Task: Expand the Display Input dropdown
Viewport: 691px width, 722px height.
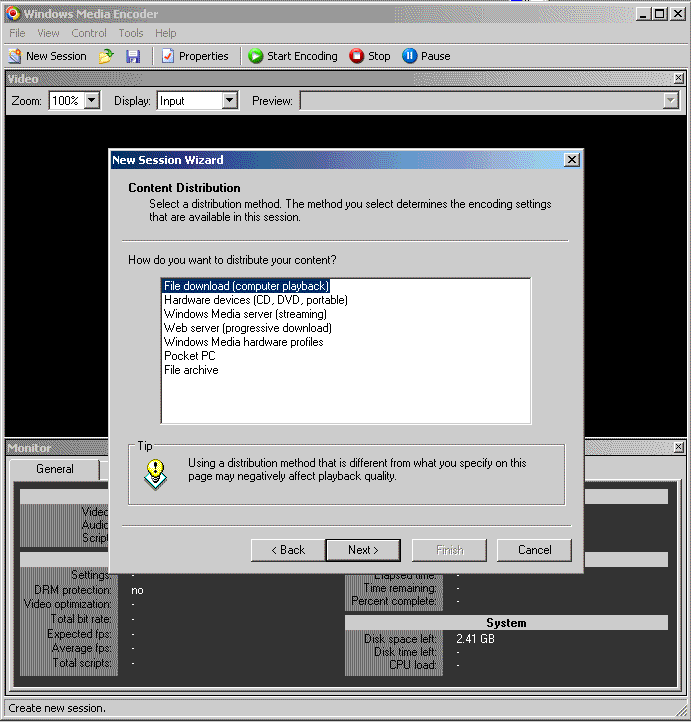Action: coord(229,100)
